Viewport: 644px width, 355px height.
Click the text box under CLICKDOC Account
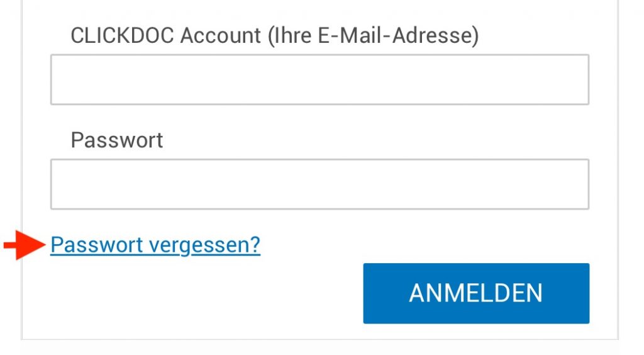coord(319,79)
